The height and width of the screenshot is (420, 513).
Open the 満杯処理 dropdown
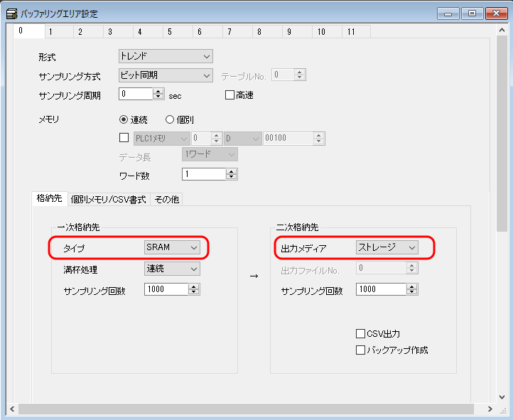pos(172,269)
